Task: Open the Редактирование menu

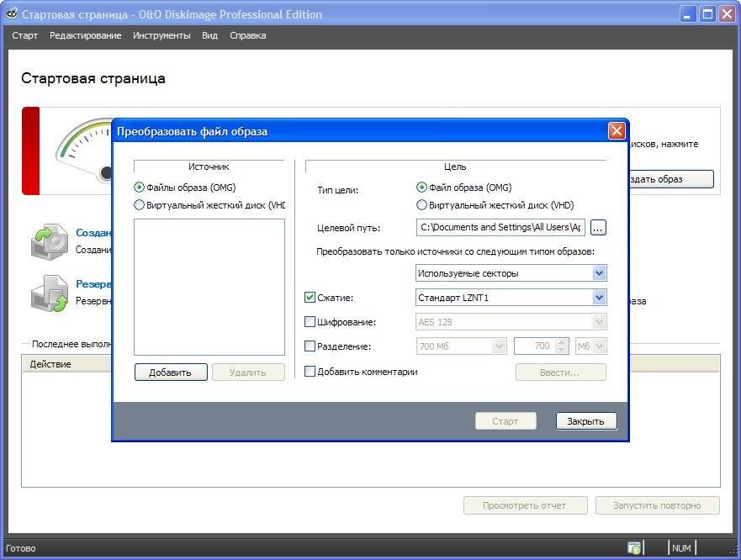Action: pos(86,35)
